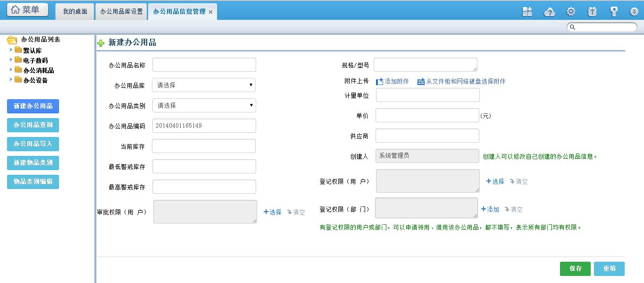Open 办公用品查询 from the sidebar
This screenshot has width=644, height=283.
click(33, 125)
